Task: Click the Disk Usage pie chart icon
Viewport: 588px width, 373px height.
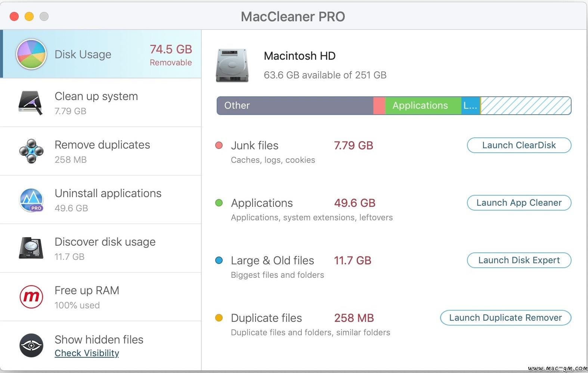Action: pyautogui.click(x=31, y=55)
